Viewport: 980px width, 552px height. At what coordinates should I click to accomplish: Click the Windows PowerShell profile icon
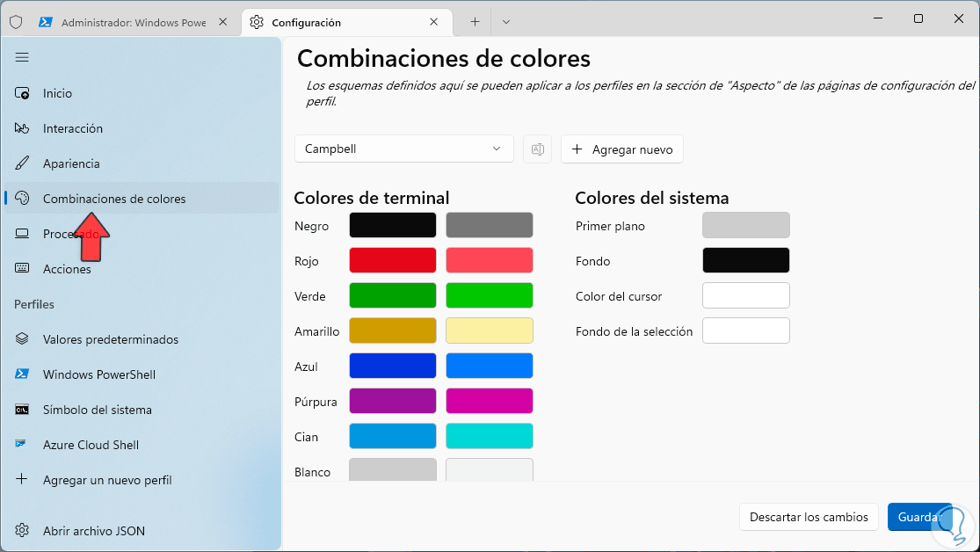(x=23, y=374)
